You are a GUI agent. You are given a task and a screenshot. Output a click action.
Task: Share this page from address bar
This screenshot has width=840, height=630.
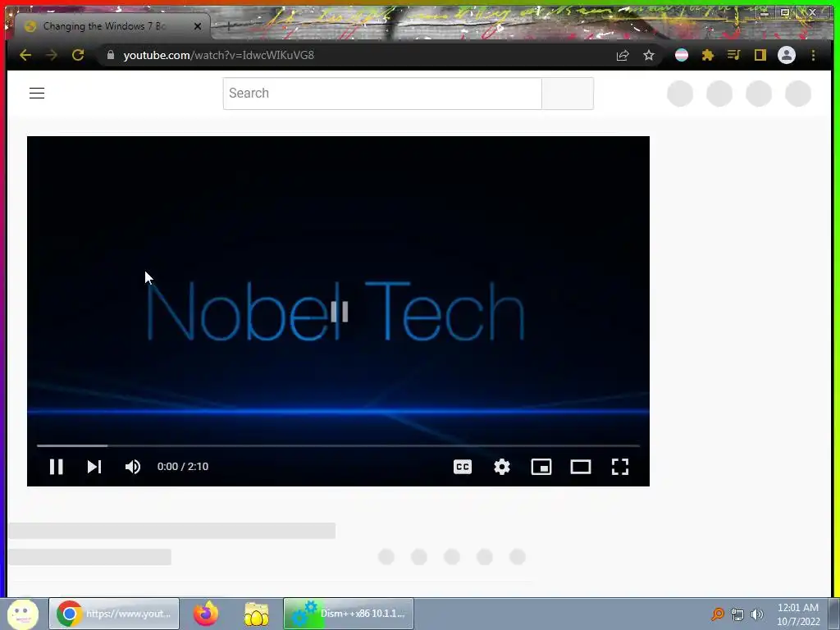[623, 55]
